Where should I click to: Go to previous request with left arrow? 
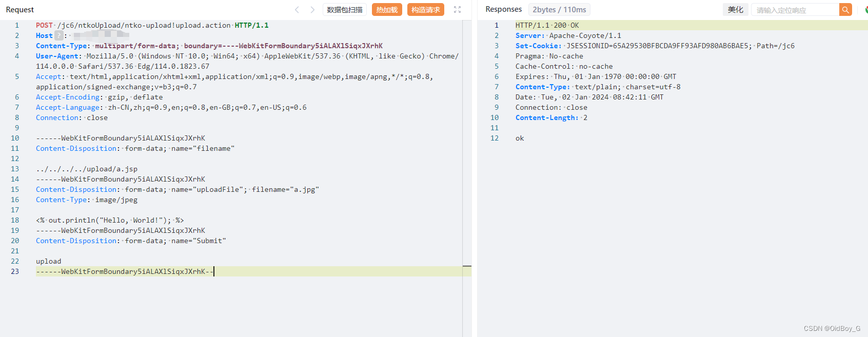(297, 10)
